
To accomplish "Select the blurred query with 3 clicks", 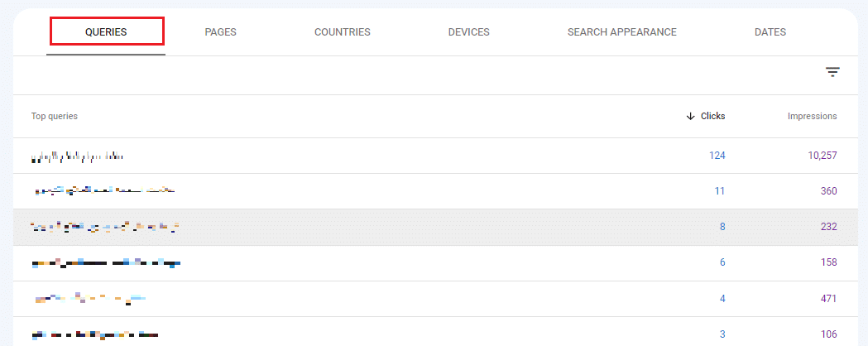I will (94, 334).
